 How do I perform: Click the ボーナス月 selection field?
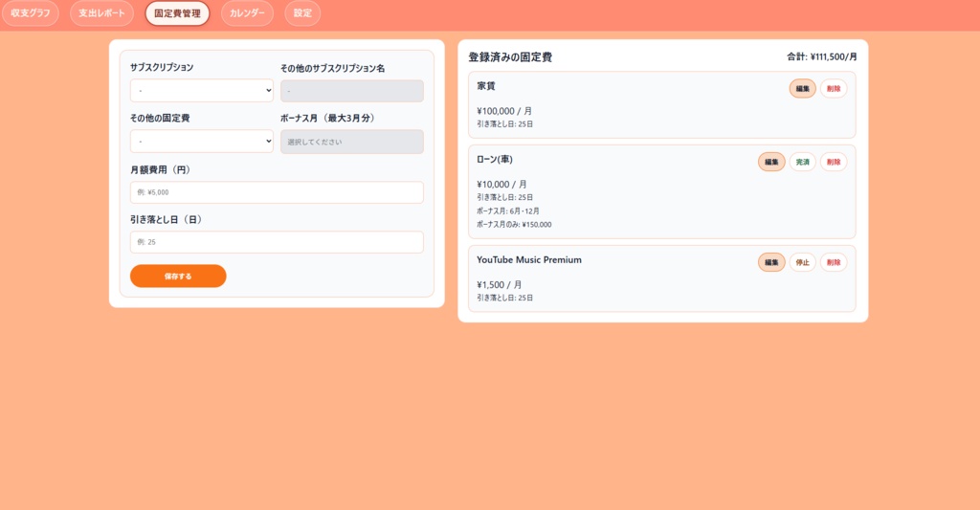pos(352,142)
